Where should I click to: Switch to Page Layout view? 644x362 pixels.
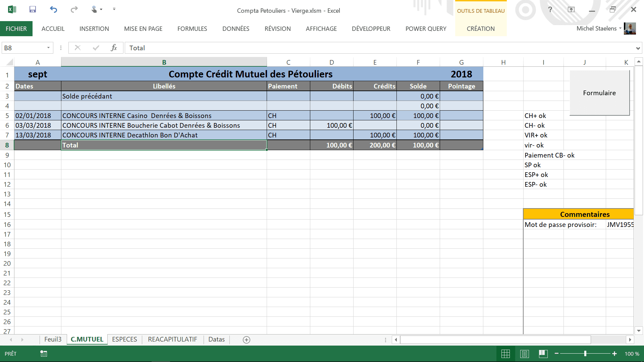click(525, 354)
